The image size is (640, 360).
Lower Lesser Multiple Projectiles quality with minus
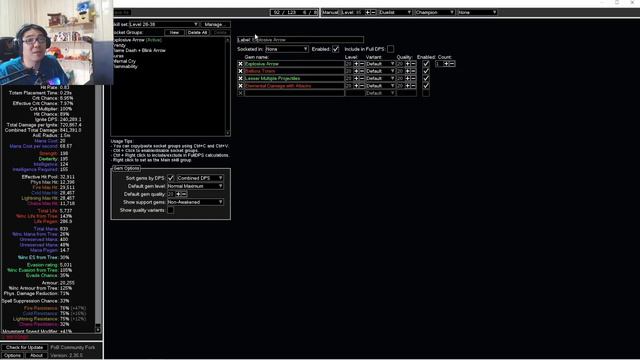point(413,78)
